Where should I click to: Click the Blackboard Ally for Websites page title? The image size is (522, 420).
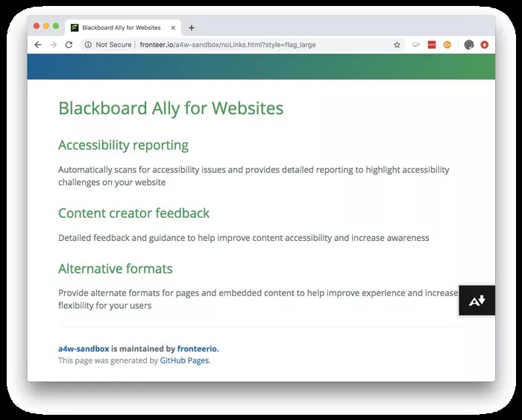tap(171, 108)
